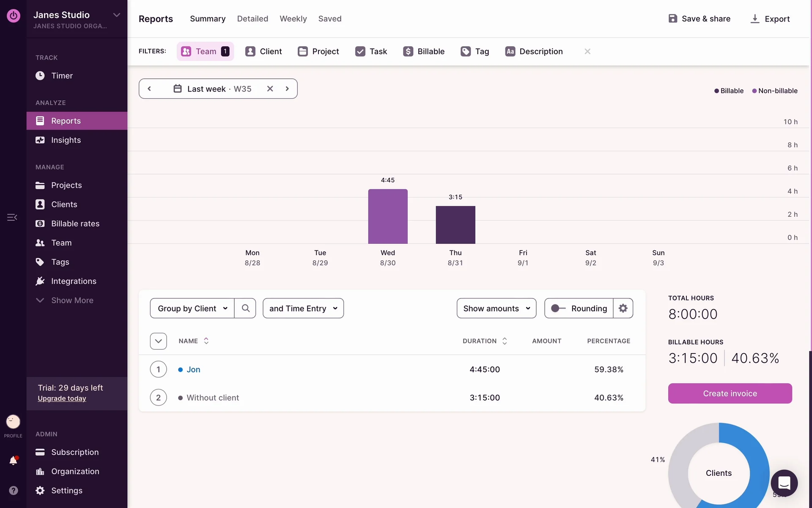This screenshot has width=812, height=508.
Task: Open rounding settings gear icon
Action: [623, 308]
